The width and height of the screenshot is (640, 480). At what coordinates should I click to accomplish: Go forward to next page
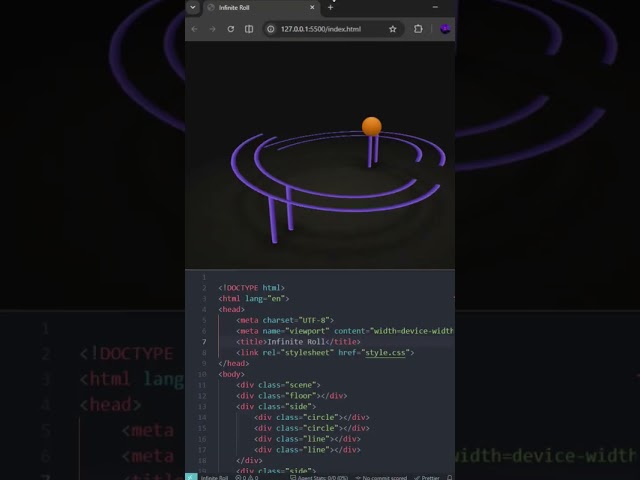212,29
